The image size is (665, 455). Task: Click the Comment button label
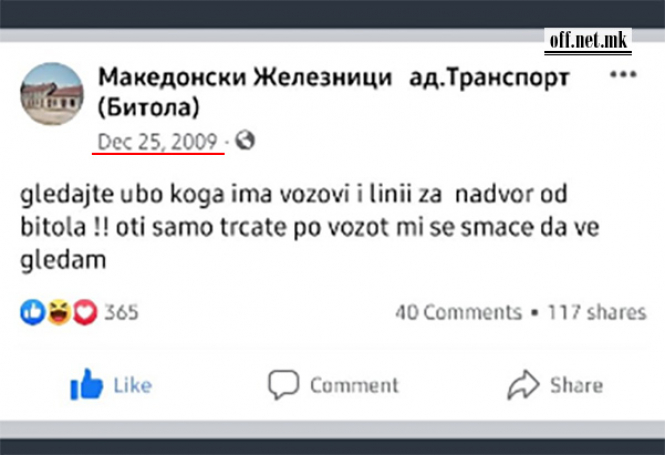pyautogui.click(x=354, y=385)
